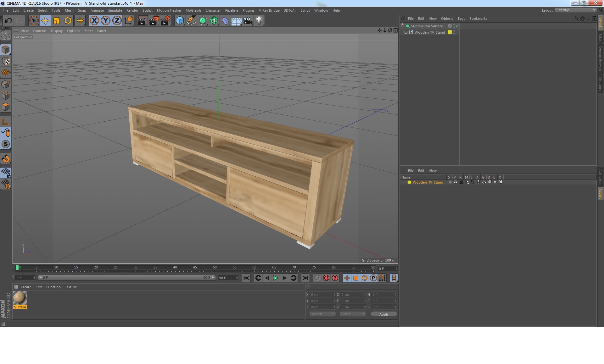Open the Deformer objects icon

coord(225,21)
